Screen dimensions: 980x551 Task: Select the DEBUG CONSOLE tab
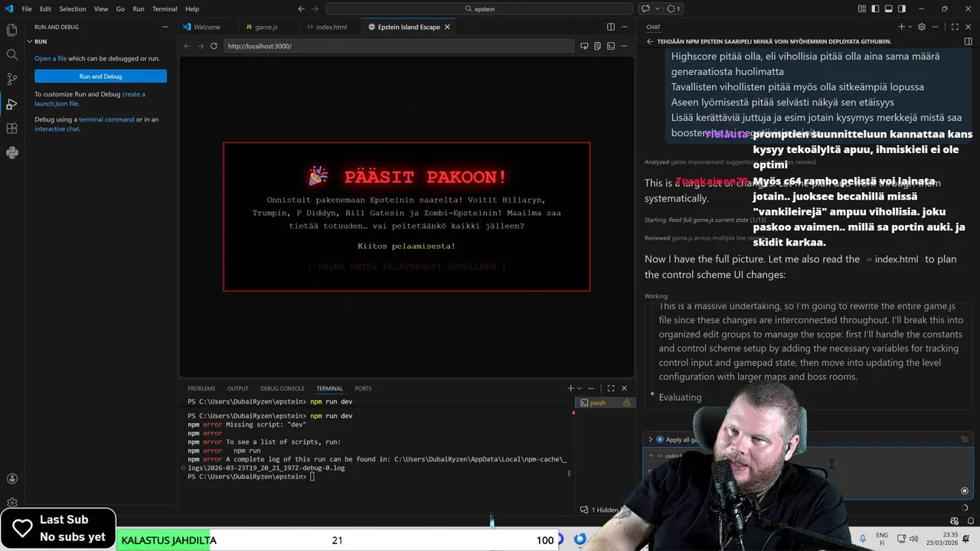[282, 388]
